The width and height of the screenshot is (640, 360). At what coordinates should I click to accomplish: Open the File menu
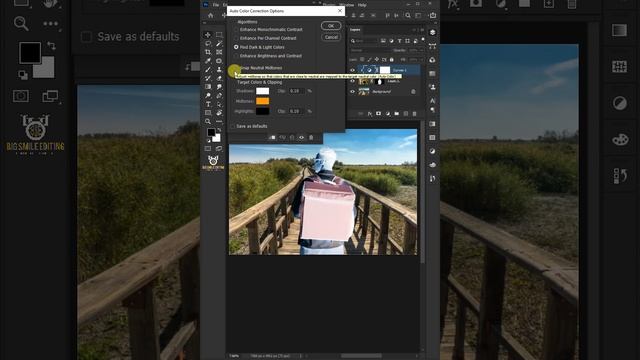pyautogui.click(x=216, y=5)
